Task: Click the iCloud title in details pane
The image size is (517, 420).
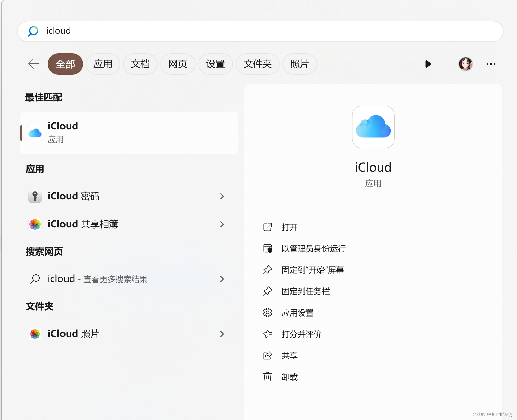Action: click(x=373, y=167)
